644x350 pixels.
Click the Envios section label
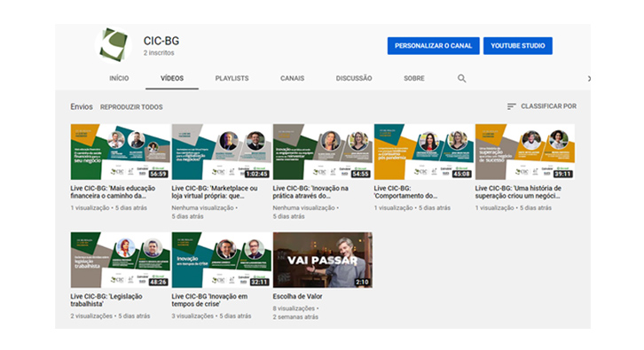tap(82, 106)
